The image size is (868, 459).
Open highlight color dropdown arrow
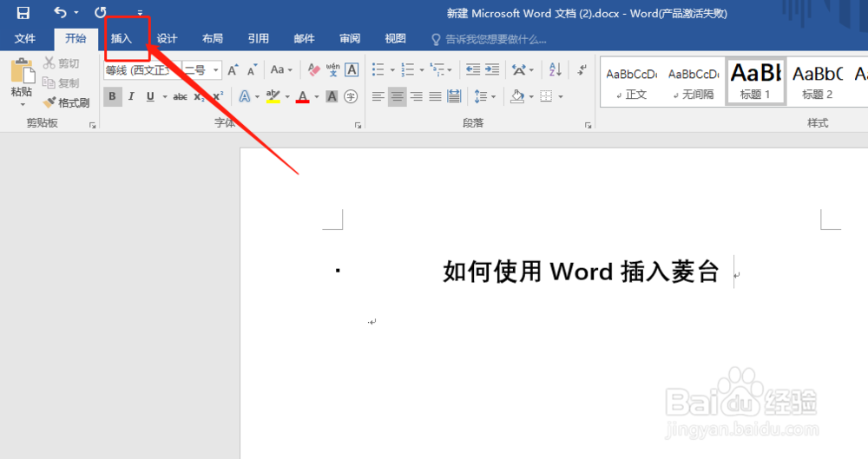(287, 97)
